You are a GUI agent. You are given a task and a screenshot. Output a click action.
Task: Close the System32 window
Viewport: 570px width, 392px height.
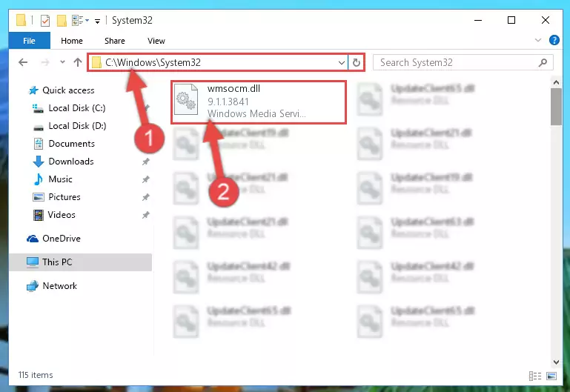click(x=545, y=20)
